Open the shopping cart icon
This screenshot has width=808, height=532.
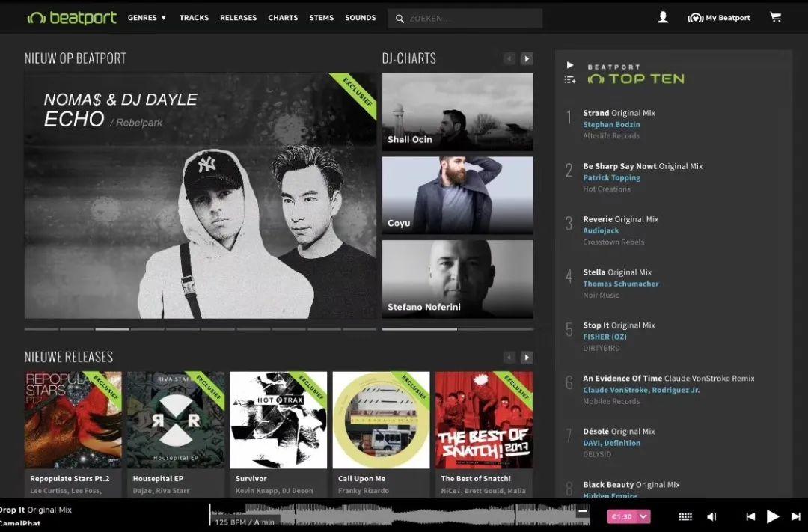coord(776,17)
